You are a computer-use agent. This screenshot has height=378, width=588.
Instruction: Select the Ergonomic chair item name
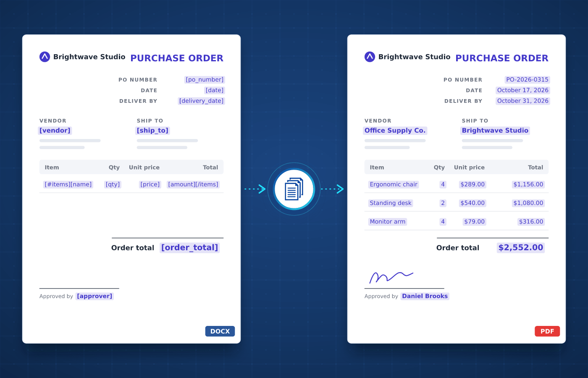(x=394, y=184)
